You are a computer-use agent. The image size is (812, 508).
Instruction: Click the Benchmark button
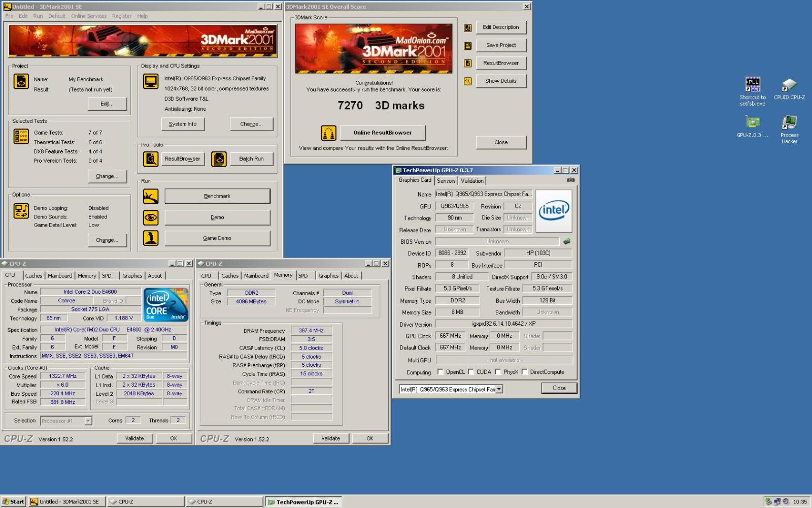(217, 197)
